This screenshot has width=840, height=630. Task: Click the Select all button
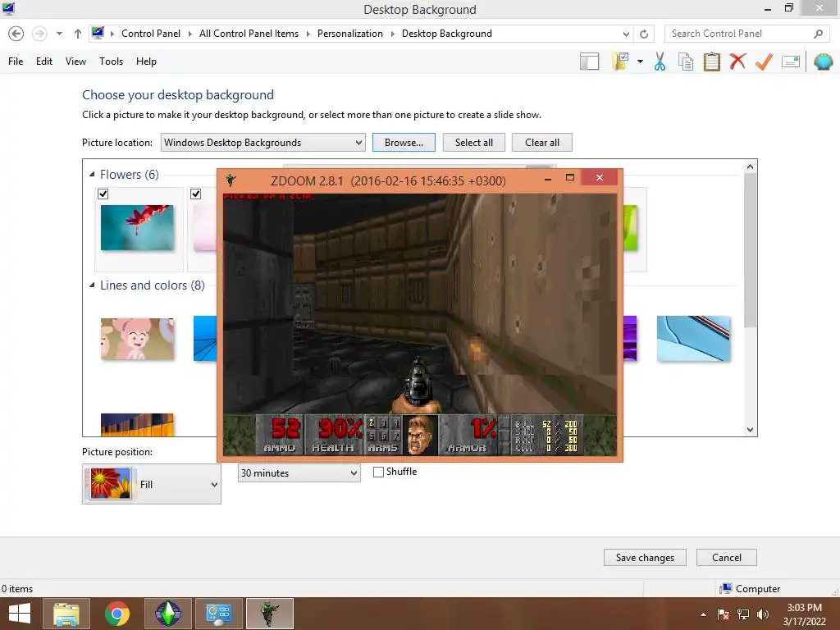(x=473, y=143)
